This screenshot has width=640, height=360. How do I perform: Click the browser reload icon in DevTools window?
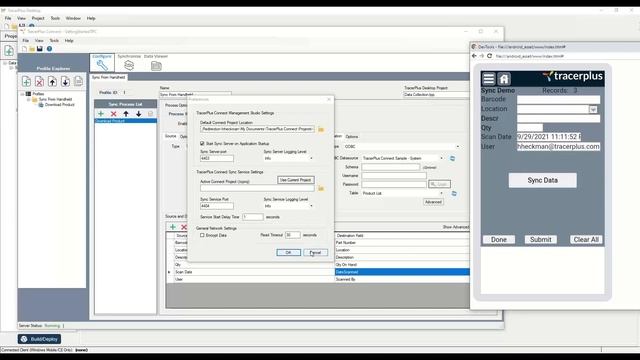click(489, 56)
